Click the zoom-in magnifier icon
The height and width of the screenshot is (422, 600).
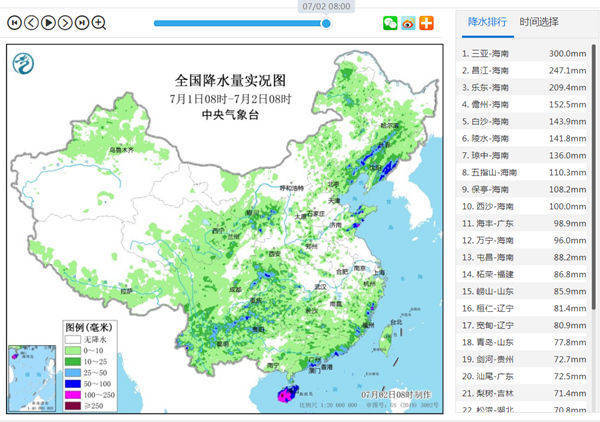(x=99, y=22)
